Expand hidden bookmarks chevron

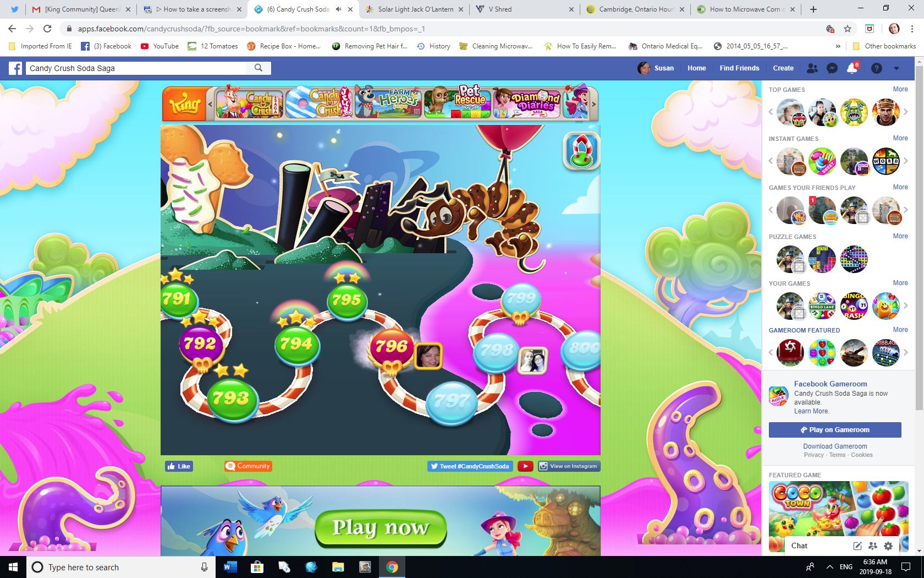pyautogui.click(x=838, y=46)
